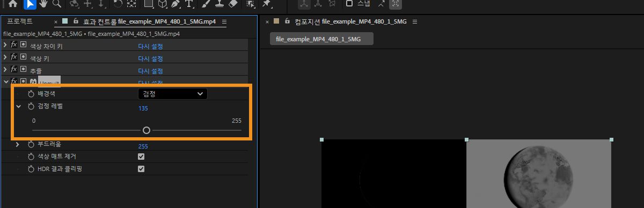This screenshot has height=208, width=644.
Task: Reset 색상 키 with 다시 설정
Action: 150,58
